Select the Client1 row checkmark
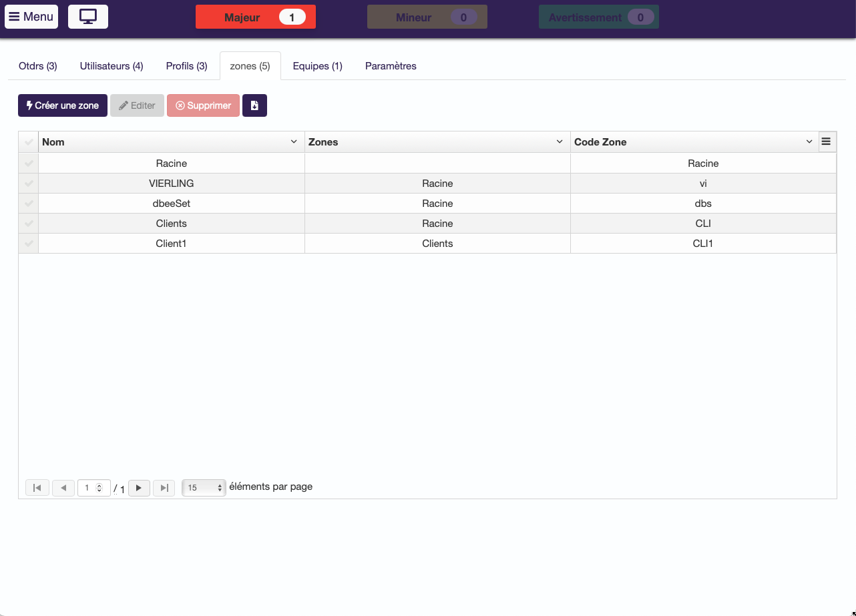The height and width of the screenshot is (616, 856). tap(29, 244)
